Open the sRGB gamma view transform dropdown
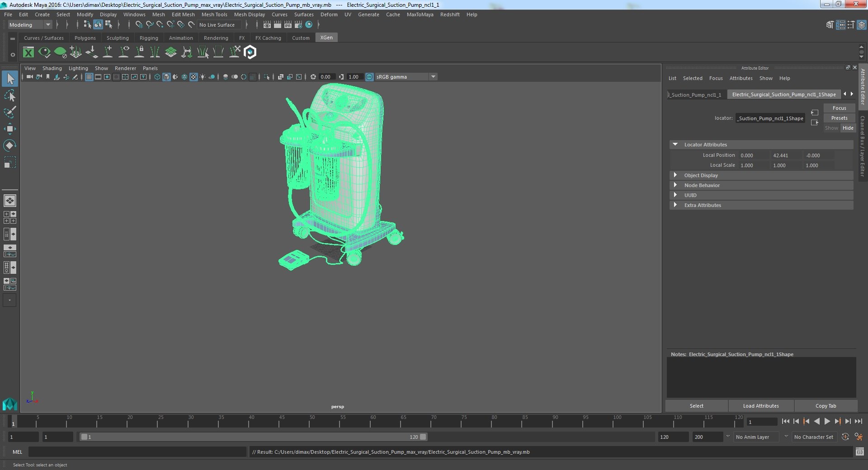 click(433, 77)
